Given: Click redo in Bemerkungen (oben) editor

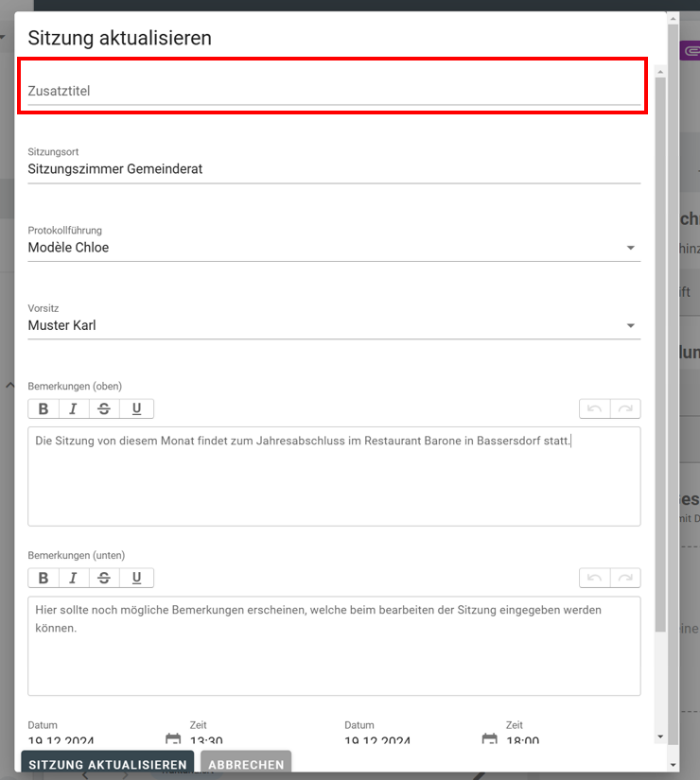Looking at the screenshot, I should point(625,409).
